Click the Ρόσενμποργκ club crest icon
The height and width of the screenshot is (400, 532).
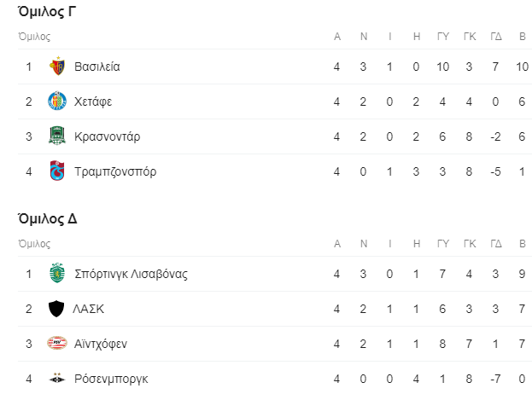tap(57, 379)
